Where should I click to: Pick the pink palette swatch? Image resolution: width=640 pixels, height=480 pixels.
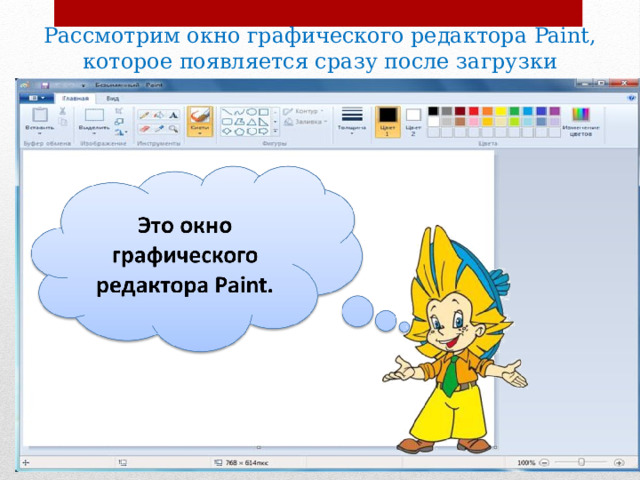473,122
